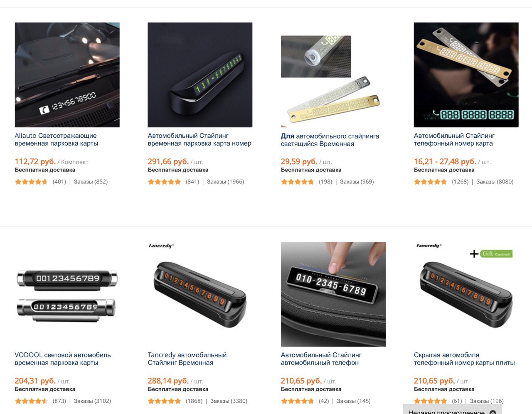Open the Для автомобильного стайлинга светящийся title
Viewport: 532px width, 414px height.
tap(330, 140)
